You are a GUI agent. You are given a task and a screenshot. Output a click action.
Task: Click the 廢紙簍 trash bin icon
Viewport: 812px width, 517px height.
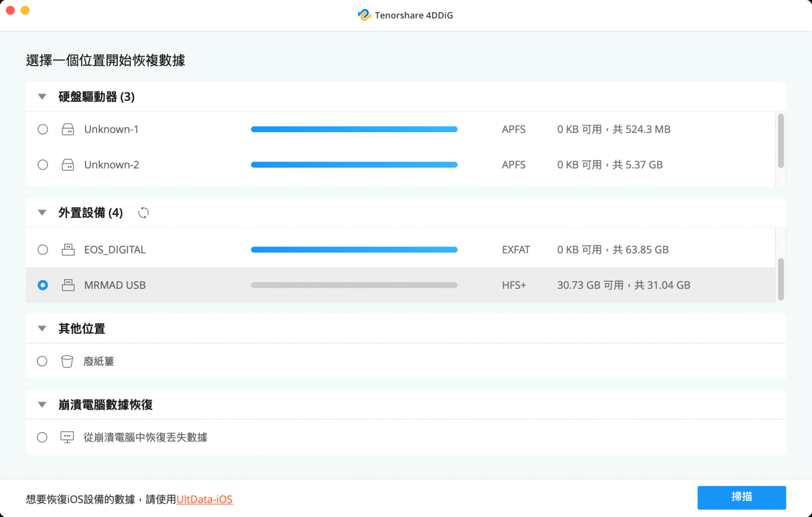coord(67,361)
